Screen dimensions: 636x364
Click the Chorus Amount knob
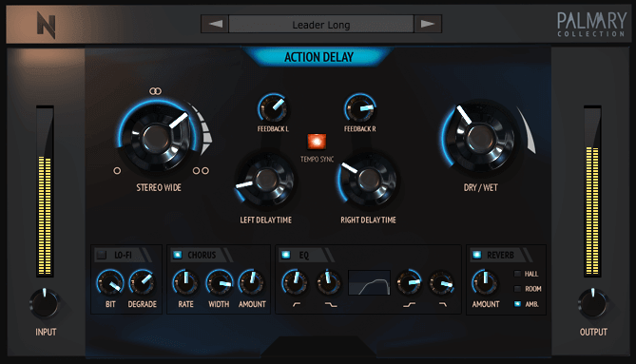(252, 282)
